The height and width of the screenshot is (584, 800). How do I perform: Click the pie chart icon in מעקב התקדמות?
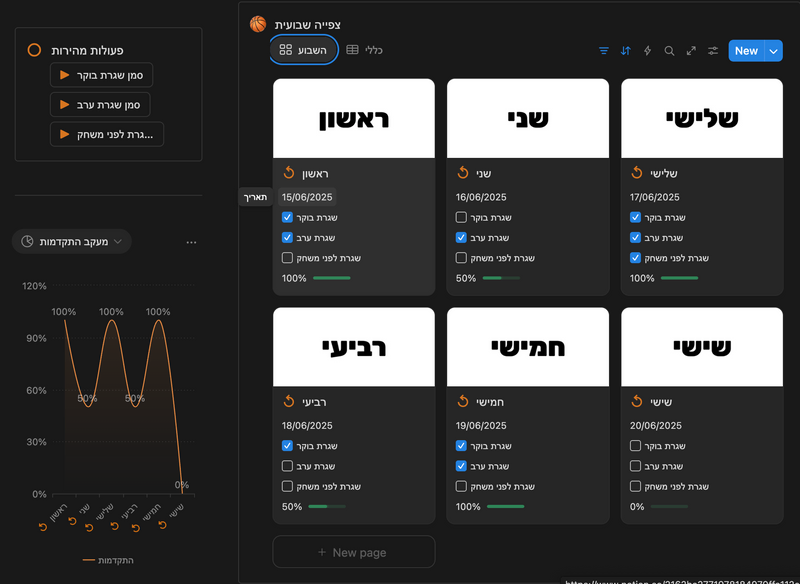[x=27, y=241]
